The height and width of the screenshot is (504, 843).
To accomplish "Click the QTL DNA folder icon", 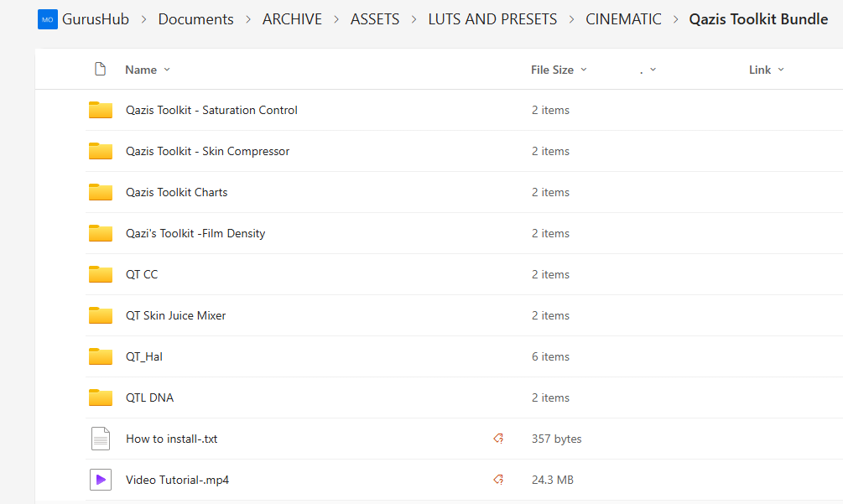I will tap(101, 397).
